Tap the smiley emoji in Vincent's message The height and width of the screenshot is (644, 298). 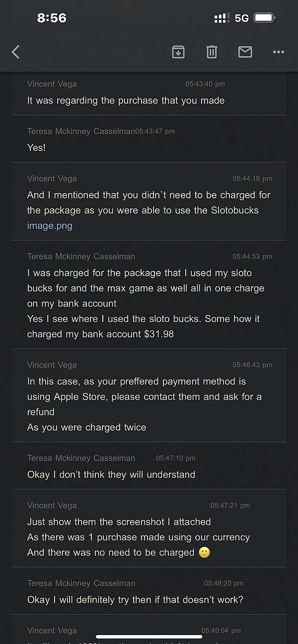204,552
